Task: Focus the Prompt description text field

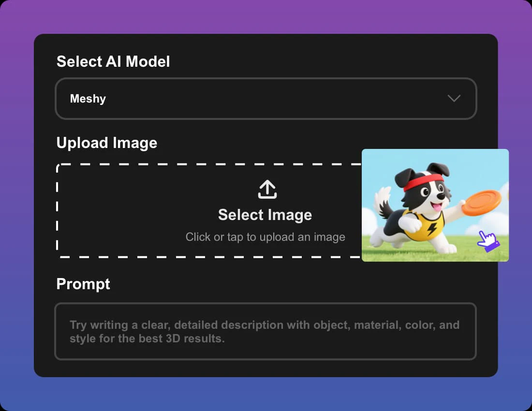Action: coord(265,331)
